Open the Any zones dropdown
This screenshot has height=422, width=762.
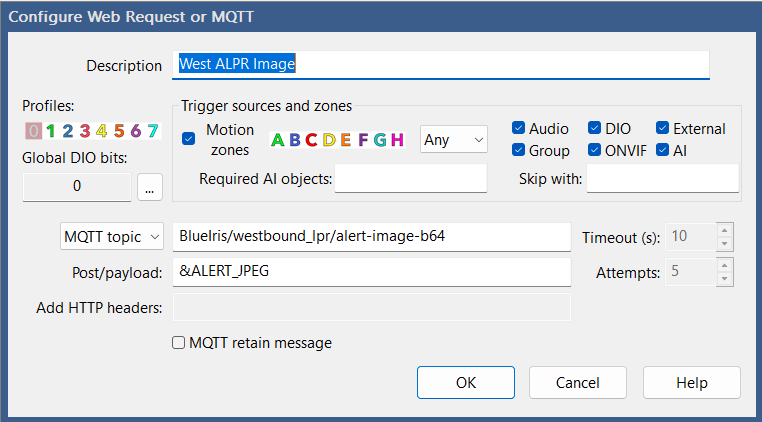[453, 140]
